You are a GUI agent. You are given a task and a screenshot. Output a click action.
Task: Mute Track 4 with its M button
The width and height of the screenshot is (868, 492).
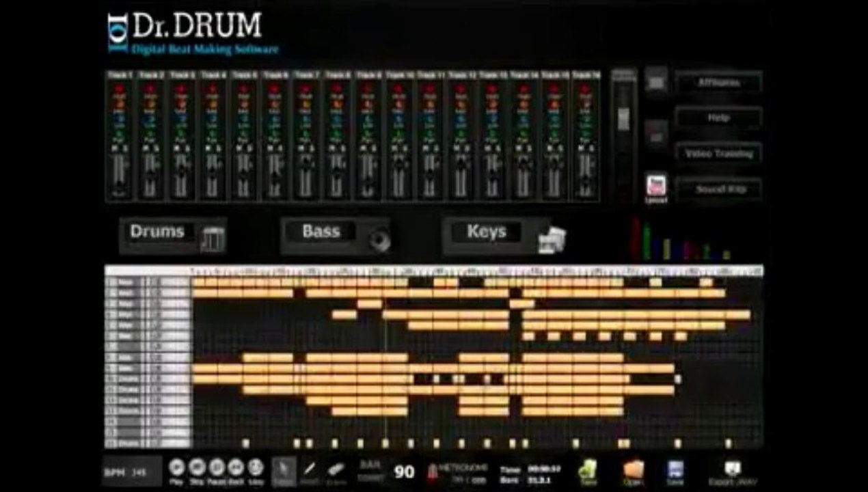click(x=209, y=147)
